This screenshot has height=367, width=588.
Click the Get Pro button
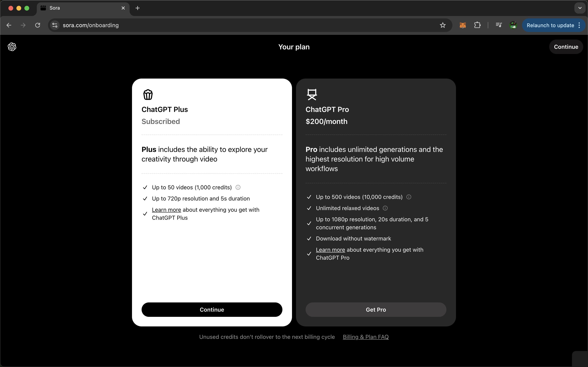376,310
